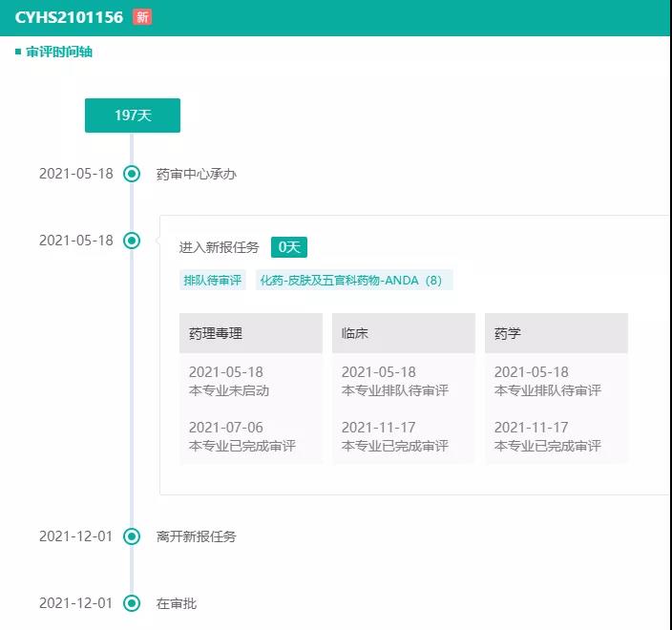
Task: Click 本专业未启动 under 药理毒理
Action: pos(229,390)
